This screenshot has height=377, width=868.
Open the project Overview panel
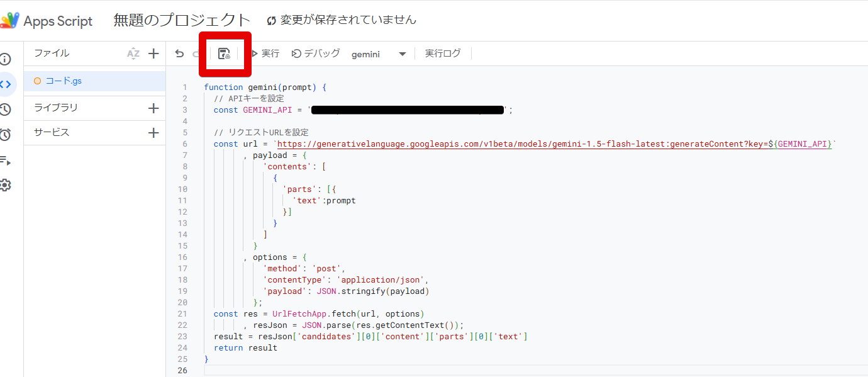coord(6,59)
